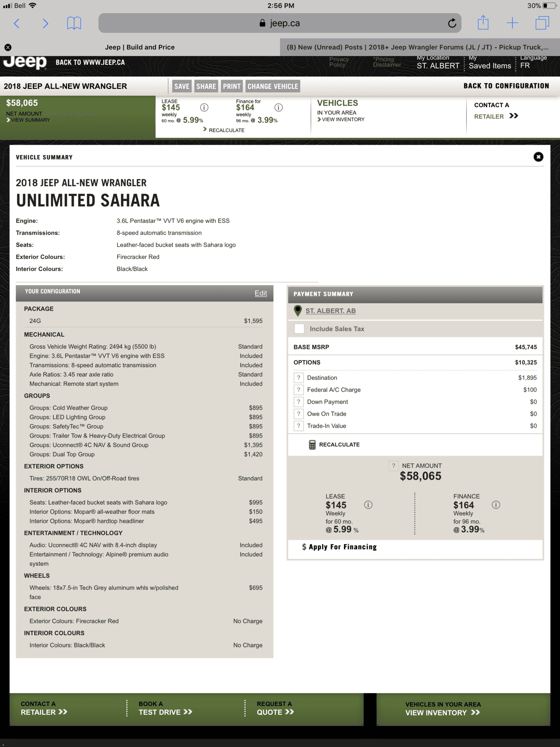
Task: Click the Save button
Action: click(x=182, y=86)
